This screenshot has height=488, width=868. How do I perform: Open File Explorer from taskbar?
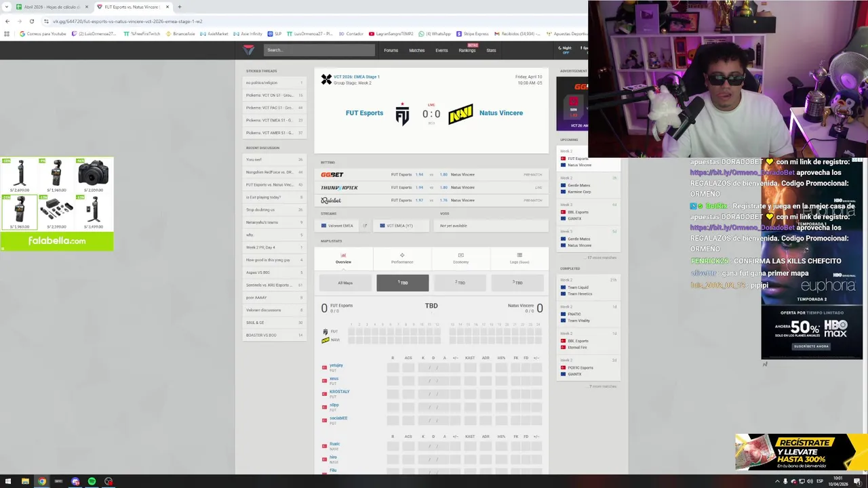(25, 481)
